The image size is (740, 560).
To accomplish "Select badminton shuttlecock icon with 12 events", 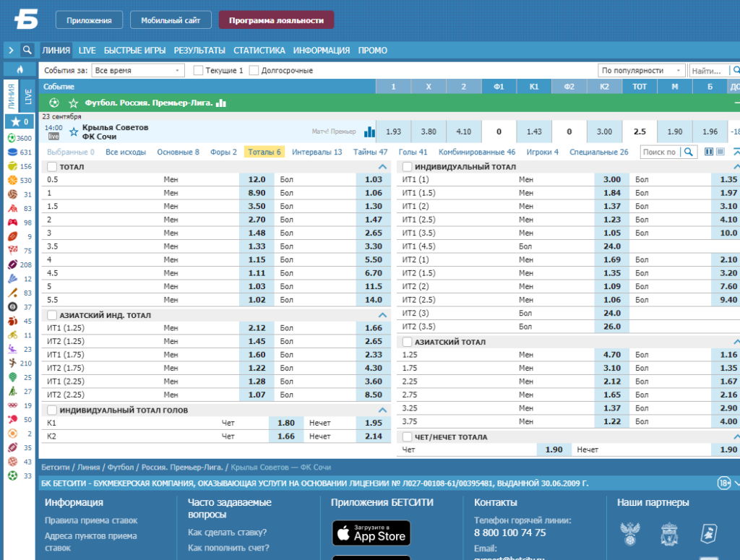I will [x=12, y=279].
